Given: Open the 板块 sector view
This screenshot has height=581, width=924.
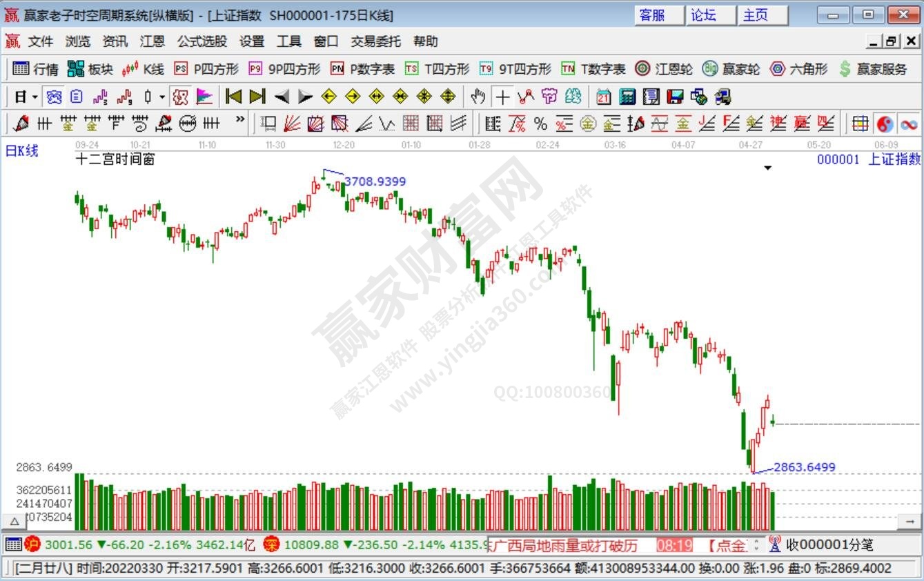Looking at the screenshot, I should pyautogui.click(x=90, y=69).
